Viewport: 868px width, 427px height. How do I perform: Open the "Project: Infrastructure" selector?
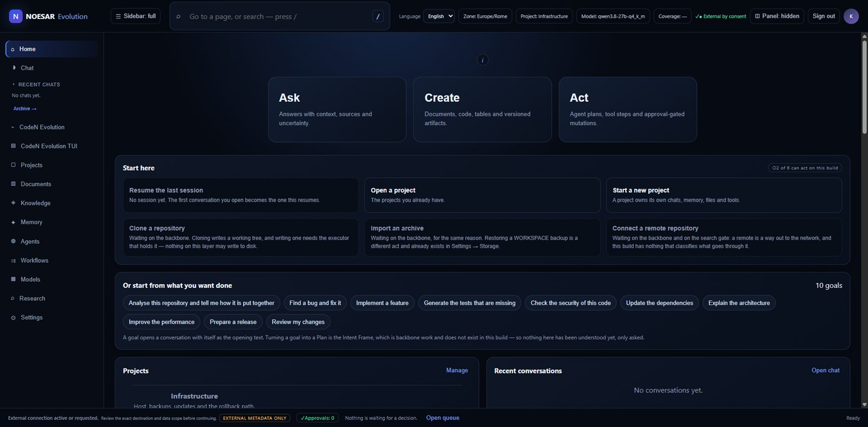[x=544, y=16]
